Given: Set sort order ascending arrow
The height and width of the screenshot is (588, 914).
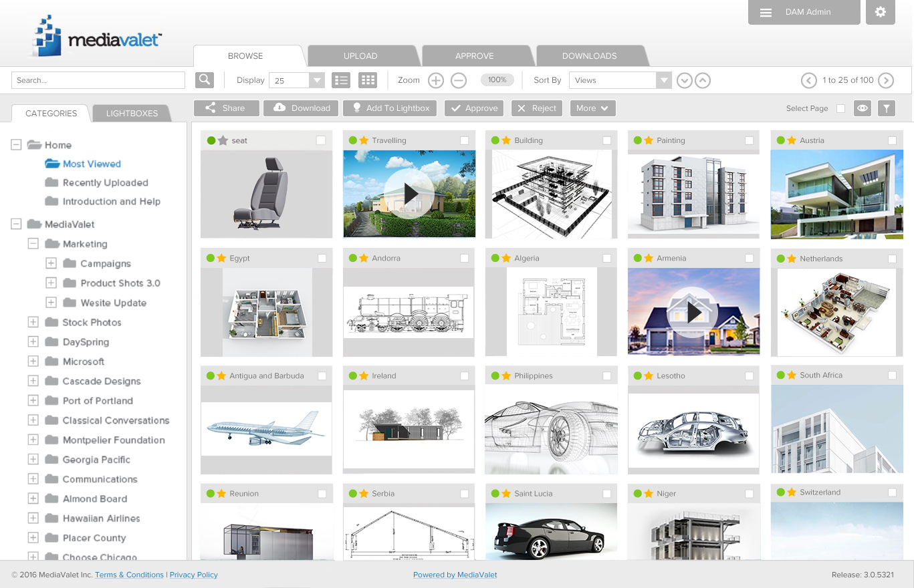Looking at the screenshot, I should click(702, 80).
